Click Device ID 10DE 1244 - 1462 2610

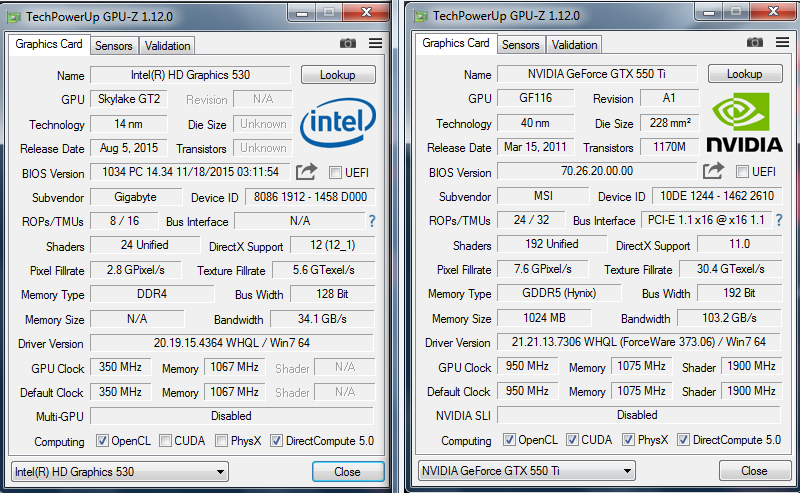coord(717,196)
